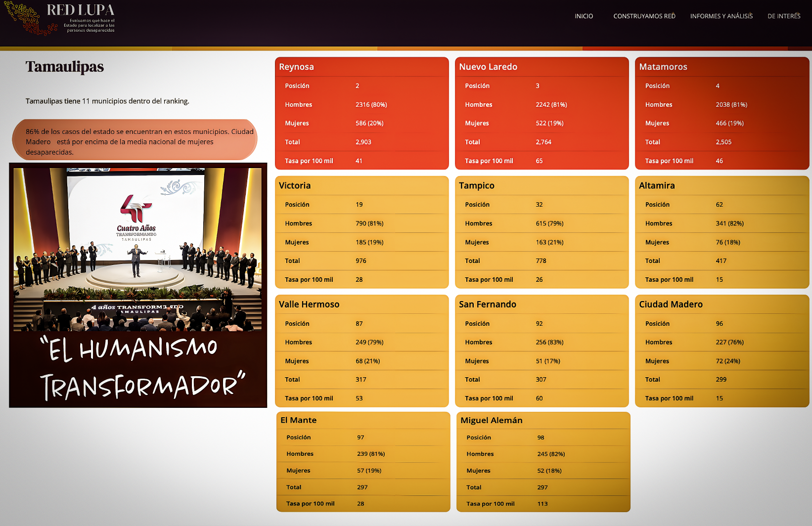The image size is (812, 526).
Task: Click Matamoros Hombres value 2038 (81%)
Action: (x=731, y=105)
